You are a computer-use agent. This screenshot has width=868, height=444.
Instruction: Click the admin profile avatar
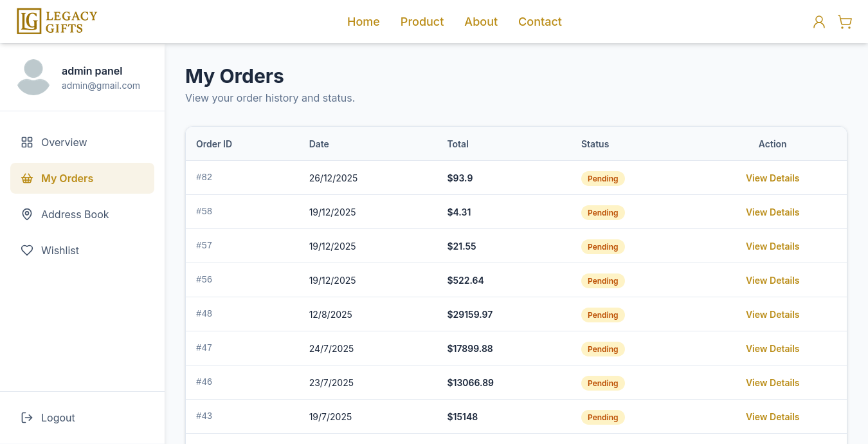33,77
